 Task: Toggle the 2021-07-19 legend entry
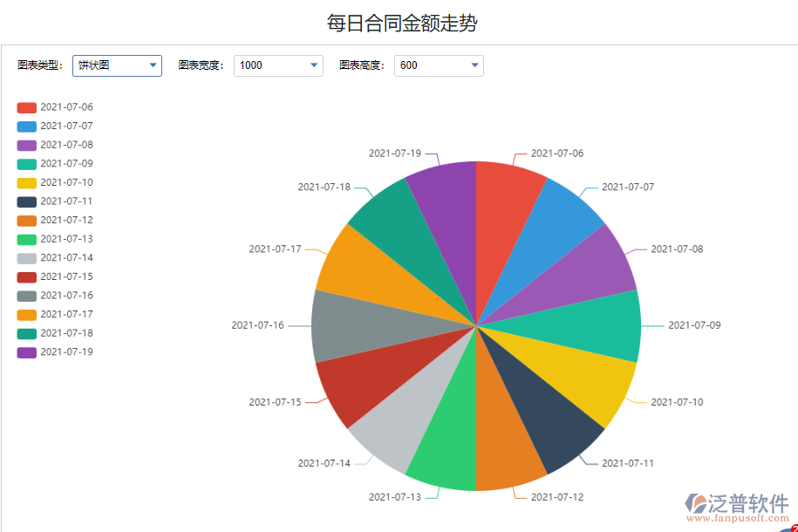point(63,351)
